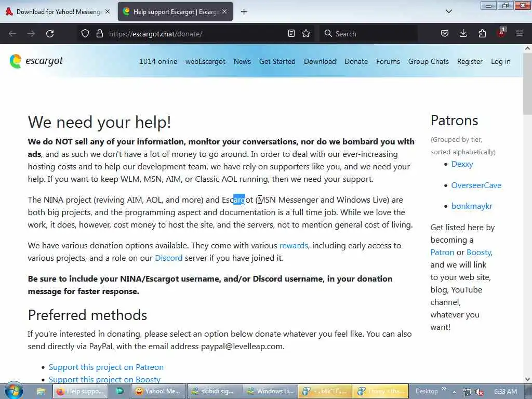The image size is (532, 399).
Task: Open the Extensions puzzle icon
Action: pos(482,33)
